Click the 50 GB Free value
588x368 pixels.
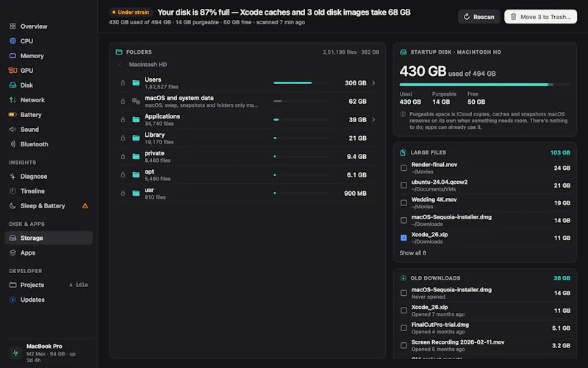point(476,102)
